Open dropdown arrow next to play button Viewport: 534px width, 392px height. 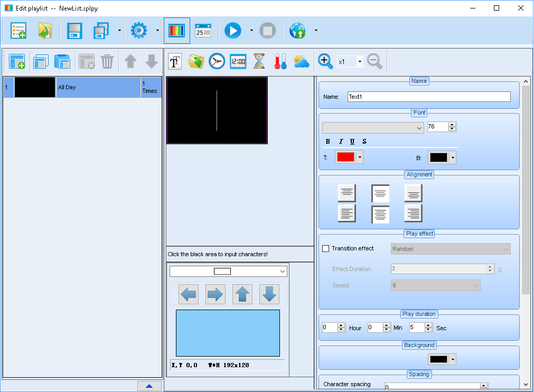(x=251, y=31)
